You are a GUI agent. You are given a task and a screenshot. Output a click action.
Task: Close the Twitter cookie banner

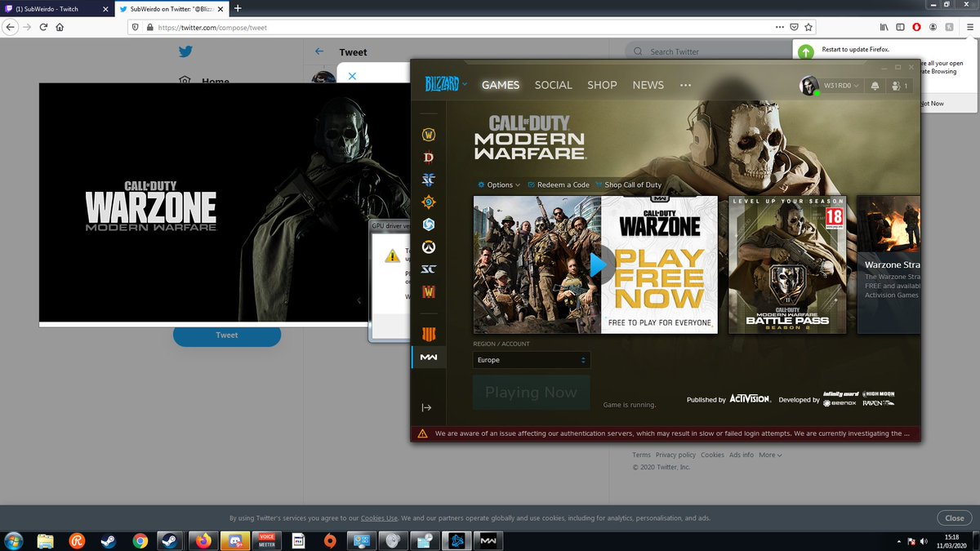coord(955,518)
